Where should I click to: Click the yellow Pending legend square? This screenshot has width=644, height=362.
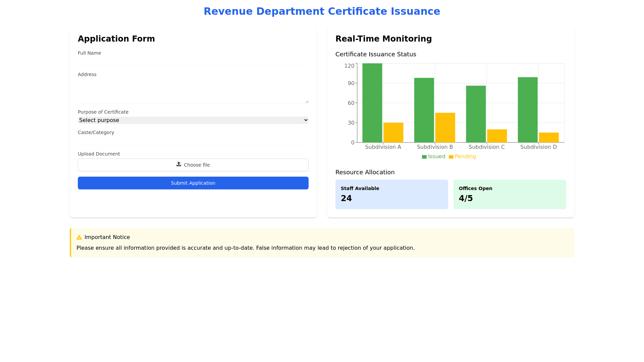pos(451,157)
